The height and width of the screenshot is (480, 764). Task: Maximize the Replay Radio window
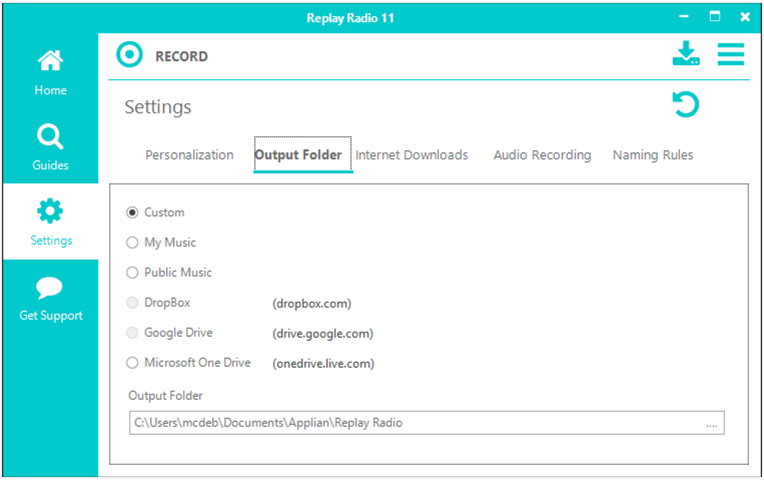(715, 17)
